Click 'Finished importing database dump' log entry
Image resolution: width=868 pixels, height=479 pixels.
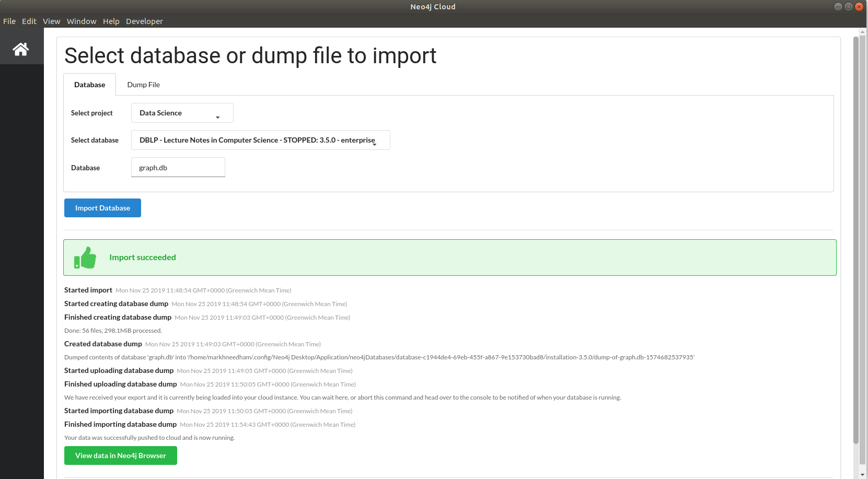[x=210, y=425]
